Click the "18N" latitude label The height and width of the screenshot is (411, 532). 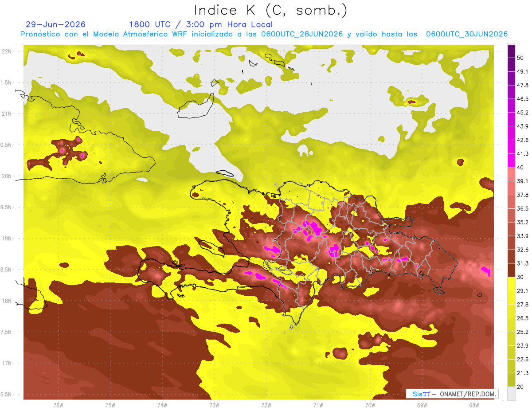tap(7, 301)
